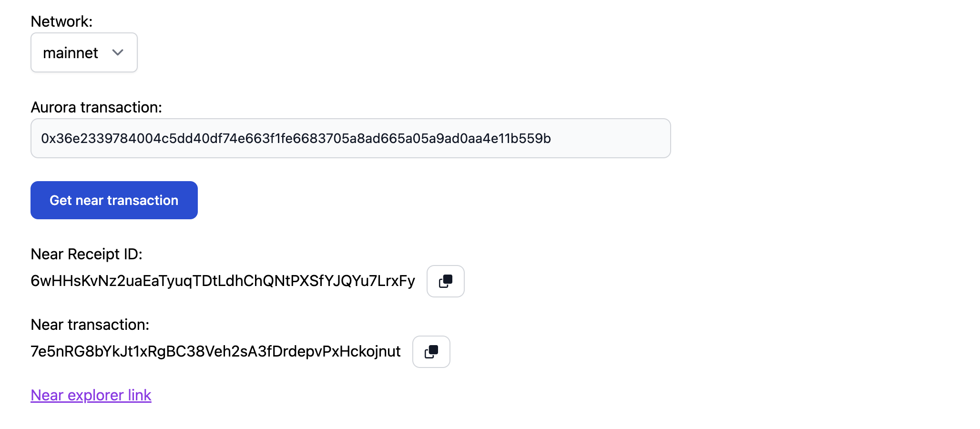
Task: Use clipboard icon next to 6wHHsKvNz2 receipt
Action: (445, 281)
